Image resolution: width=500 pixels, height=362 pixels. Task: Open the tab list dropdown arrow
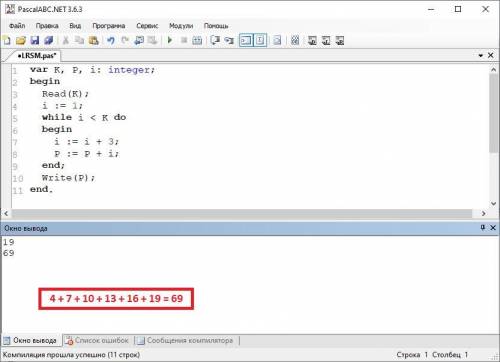[x=481, y=55]
